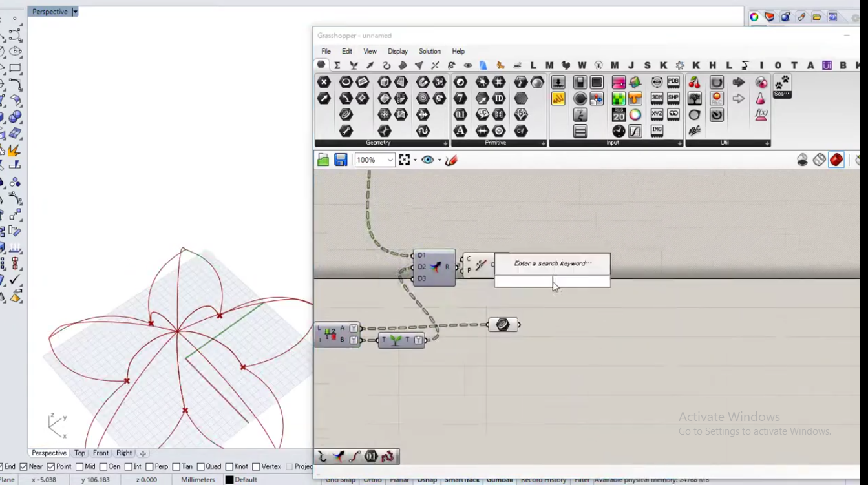The height and width of the screenshot is (485, 868).
Task: Click the green sprout tree component on canvas
Action: [x=401, y=340]
